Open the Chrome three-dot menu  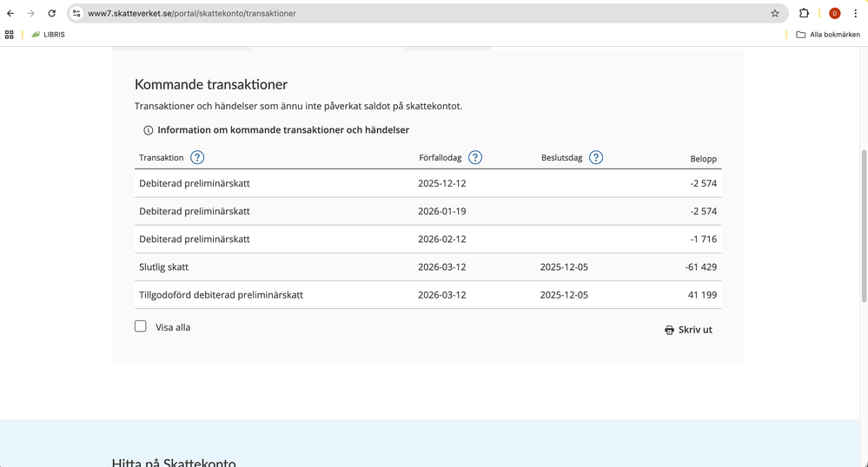coord(855,13)
